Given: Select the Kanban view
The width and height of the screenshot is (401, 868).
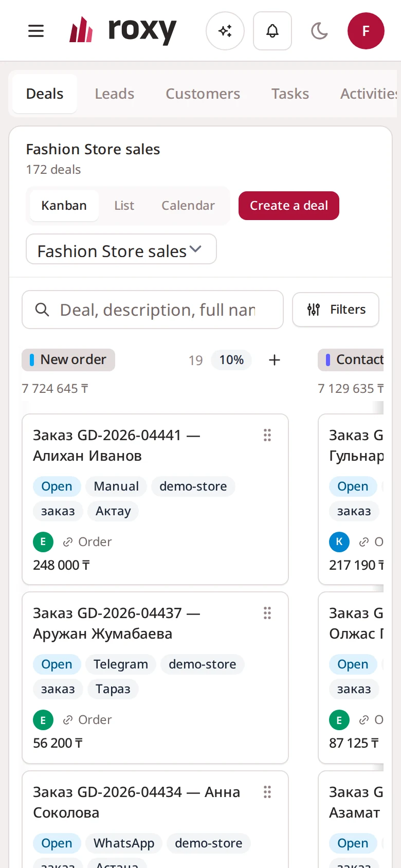Looking at the screenshot, I should pos(64,206).
